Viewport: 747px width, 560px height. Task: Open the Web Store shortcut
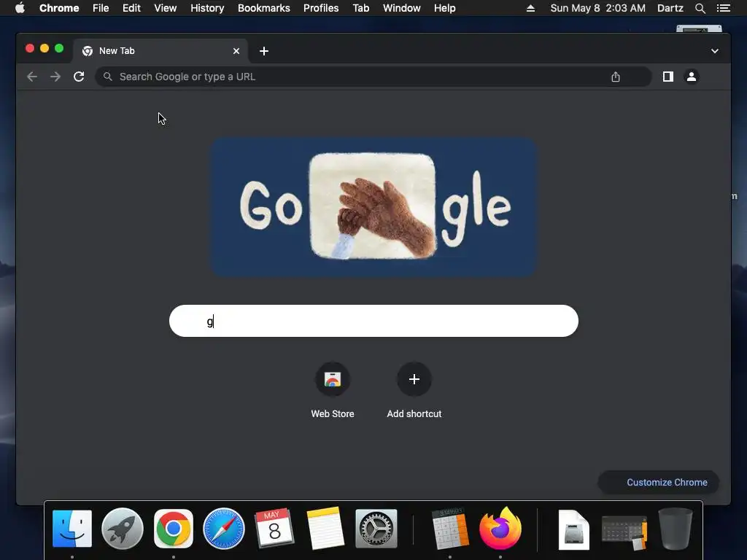333,391
